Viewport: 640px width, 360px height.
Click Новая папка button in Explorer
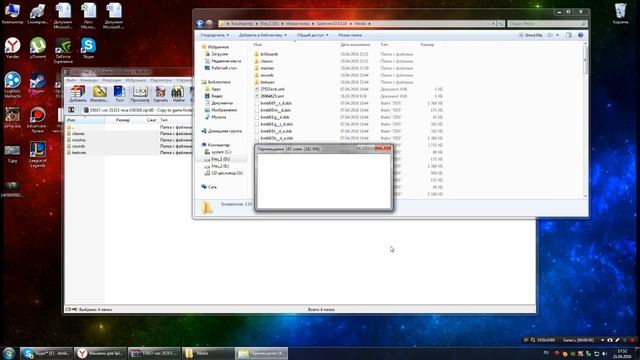(350, 35)
